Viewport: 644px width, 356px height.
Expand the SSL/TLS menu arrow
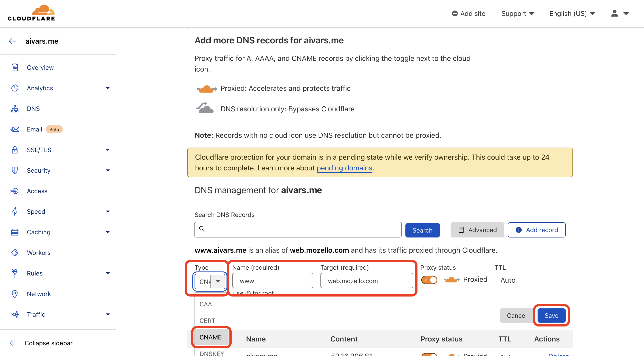pyautogui.click(x=108, y=150)
